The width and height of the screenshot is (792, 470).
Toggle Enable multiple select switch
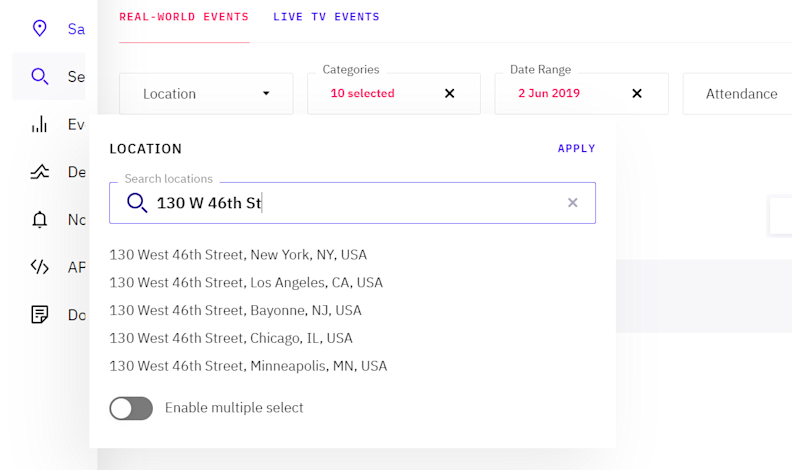pyautogui.click(x=131, y=408)
